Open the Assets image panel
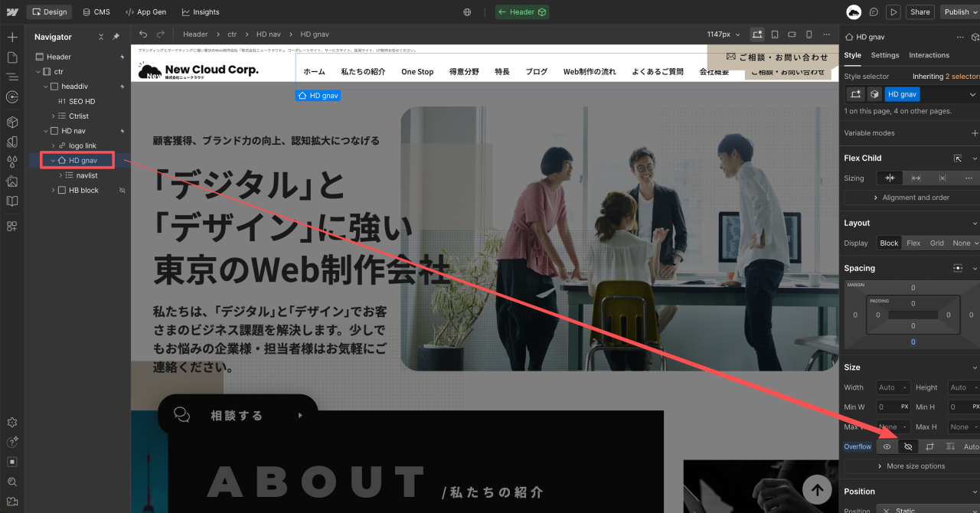The image size is (980, 513). 11,181
